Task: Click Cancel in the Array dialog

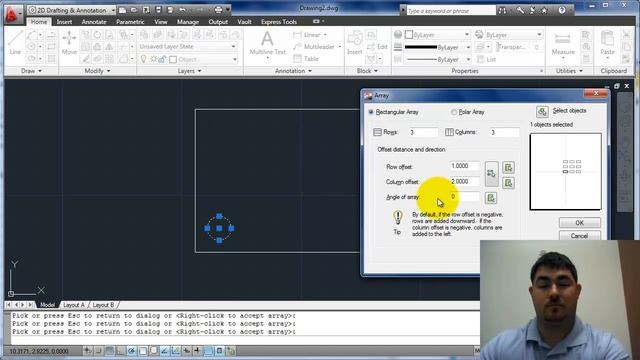Action: (580, 236)
